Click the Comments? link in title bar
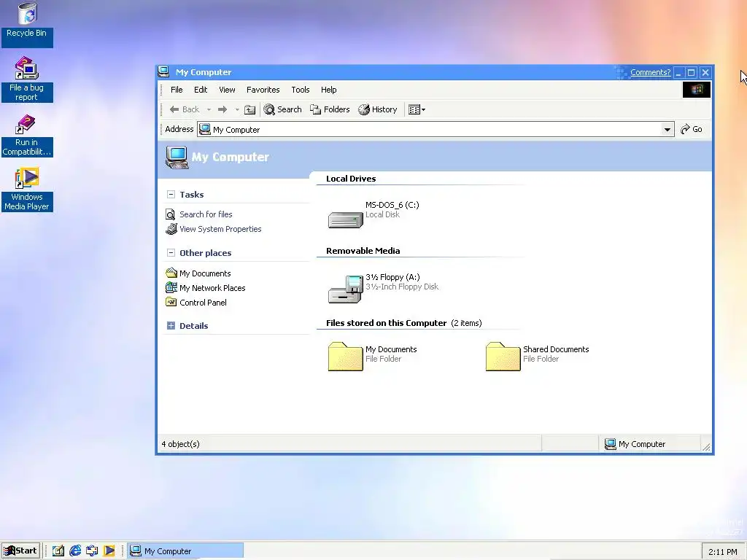Screen dimensions: 747x560 (650, 72)
